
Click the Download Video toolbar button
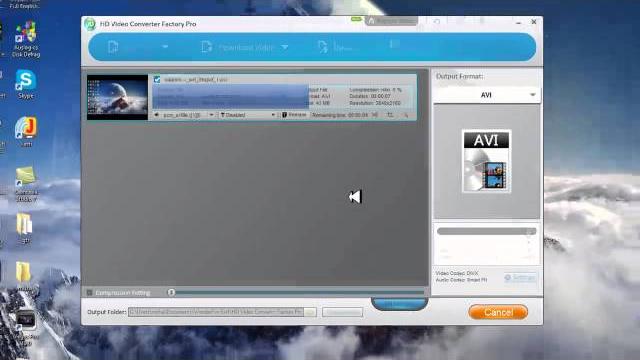coord(238,47)
